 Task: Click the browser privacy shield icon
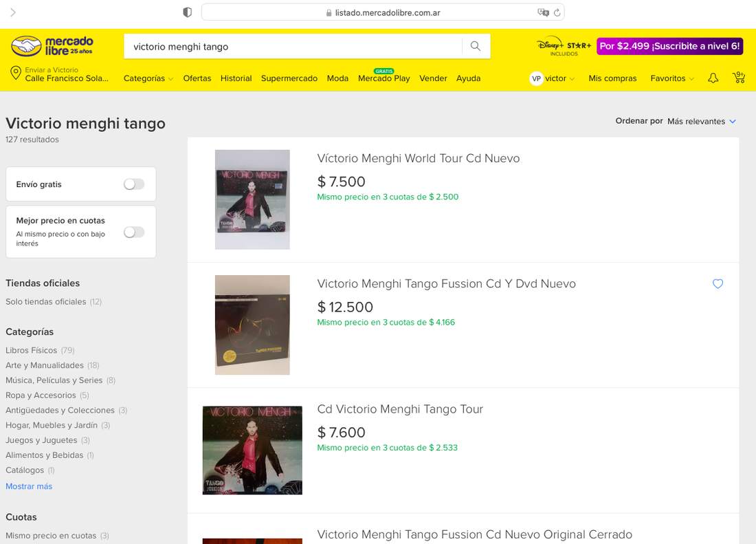(188, 12)
